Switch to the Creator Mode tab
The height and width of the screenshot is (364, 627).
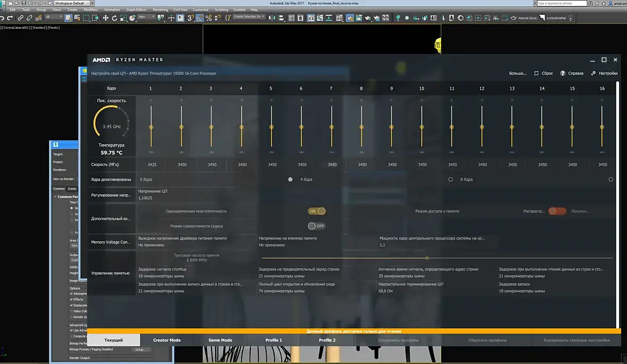click(167, 340)
